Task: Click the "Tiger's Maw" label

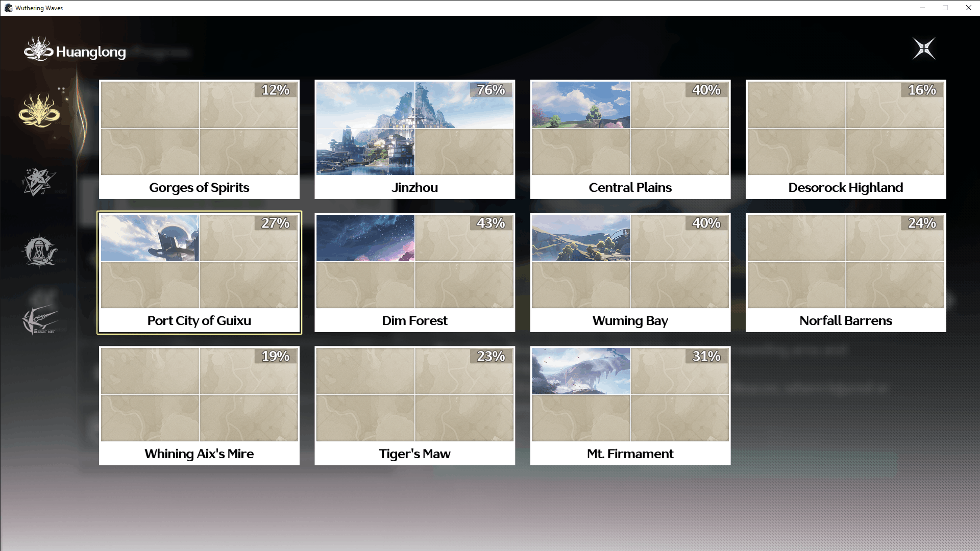Action: coord(414,454)
